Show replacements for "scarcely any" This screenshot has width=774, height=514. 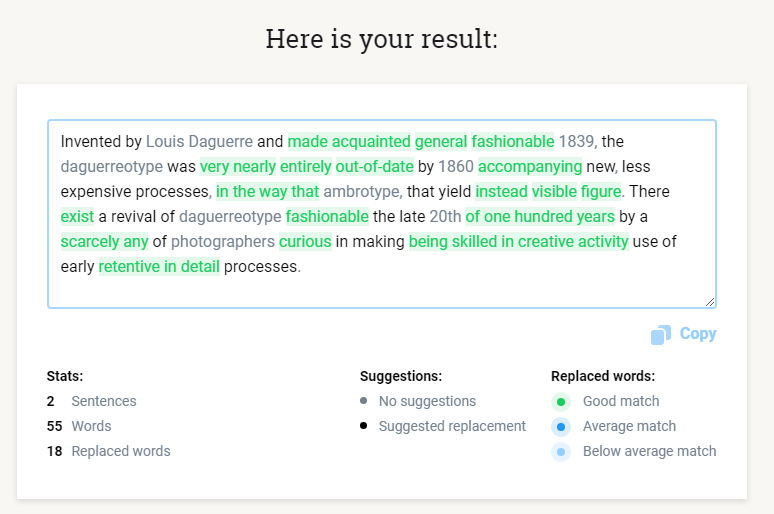coord(104,241)
